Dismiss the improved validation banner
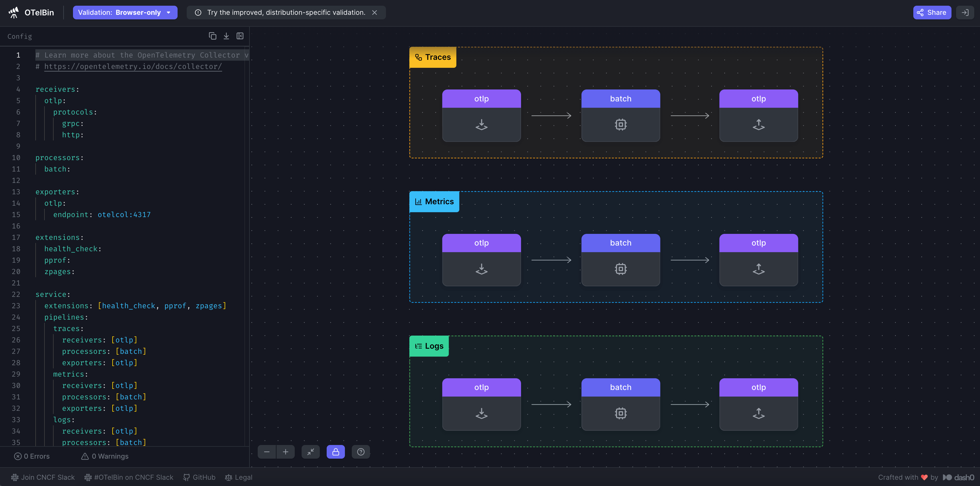 coord(374,13)
